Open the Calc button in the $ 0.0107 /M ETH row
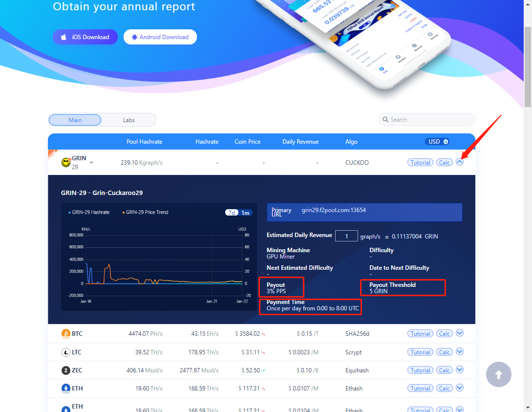 pyautogui.click(x=444, y=388)
